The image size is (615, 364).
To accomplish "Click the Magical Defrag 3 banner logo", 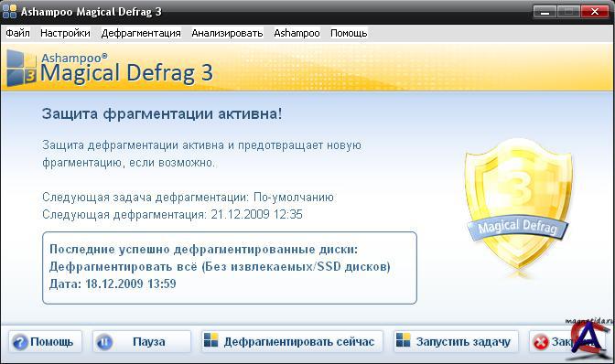I will pyautogui.click(x=21, y=69).
